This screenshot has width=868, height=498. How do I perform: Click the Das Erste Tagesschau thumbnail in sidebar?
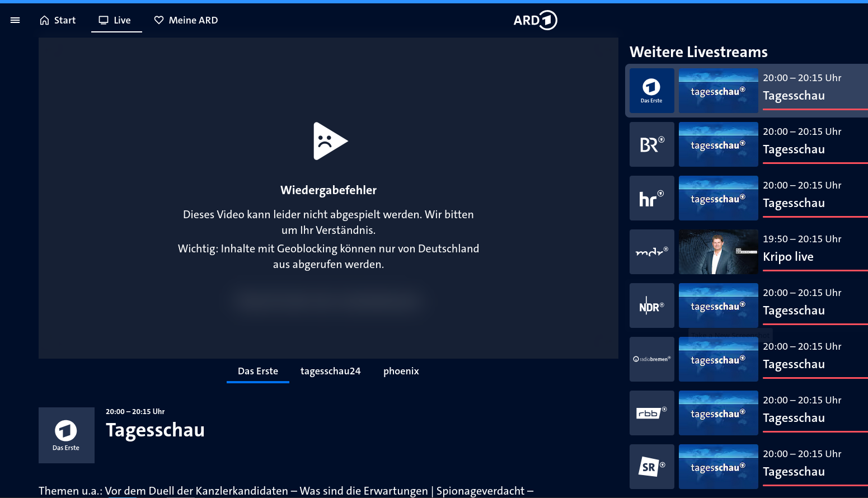click(718, 91)
